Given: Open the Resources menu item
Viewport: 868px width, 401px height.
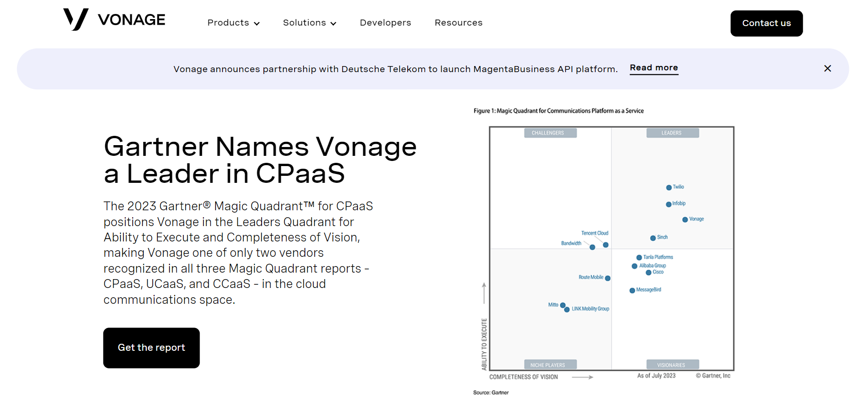Looking at the screenshot, I should 458,23.
